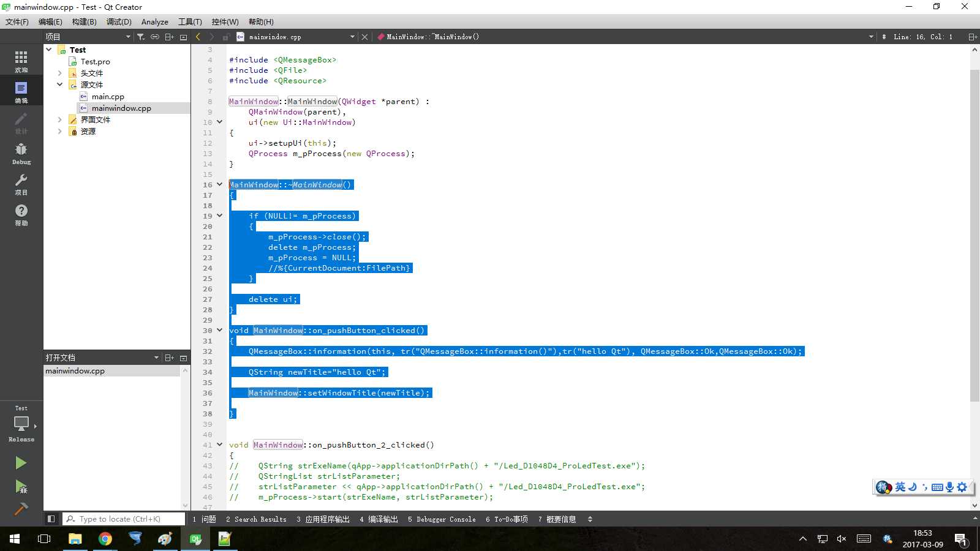The width and height of the screenshot is (980, 551).
Task: Expand the 界面文件 forms folder
Action: (x=59, y=119)
